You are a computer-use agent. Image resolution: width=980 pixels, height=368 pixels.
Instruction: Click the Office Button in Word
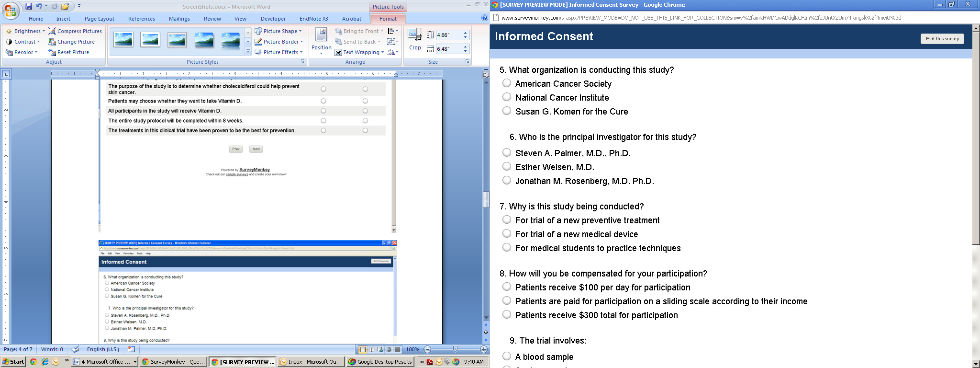(x=11, y=11)
